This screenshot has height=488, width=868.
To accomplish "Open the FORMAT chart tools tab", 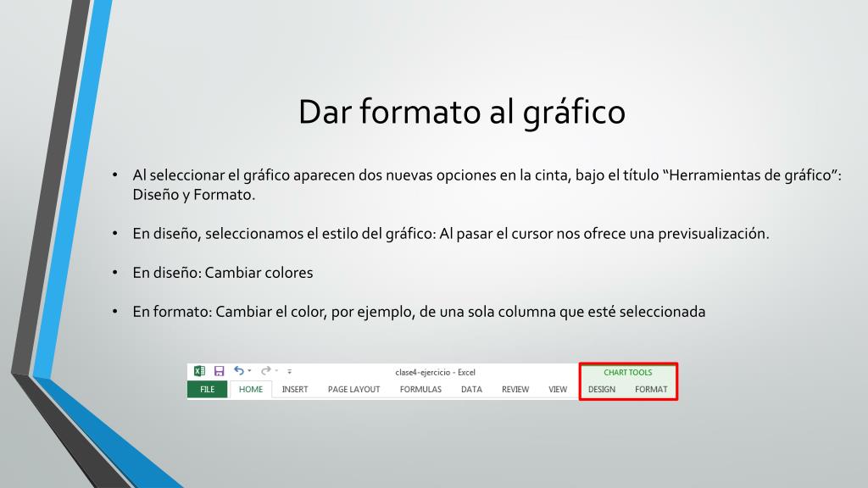I will pyautogui.click(x=651, y=390).
